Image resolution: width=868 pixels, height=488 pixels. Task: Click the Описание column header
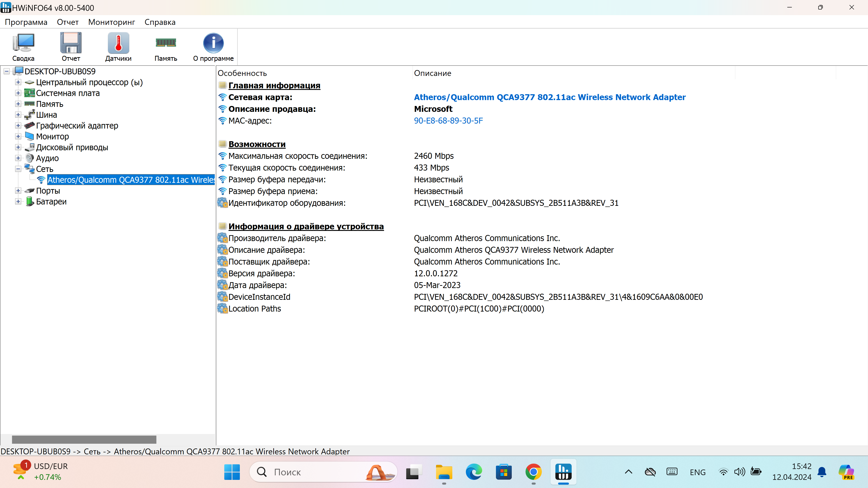pyautogui.click(x=432, y=73)
